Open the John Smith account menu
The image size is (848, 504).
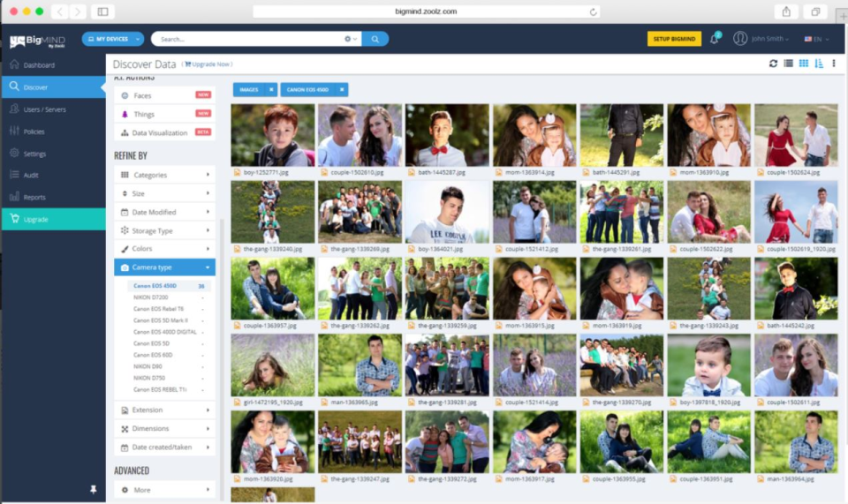coord(761,39)
